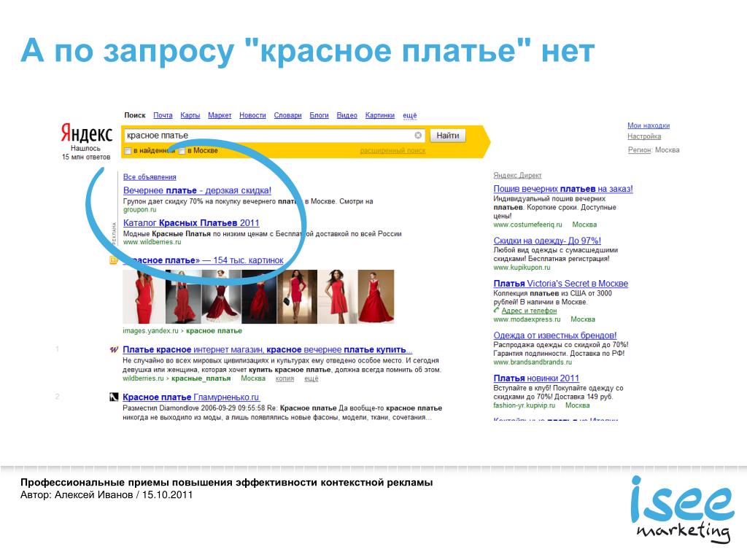Click the '15 млн ответов' results count
This screenshot has height=560, width=747.
click(86, 157)
